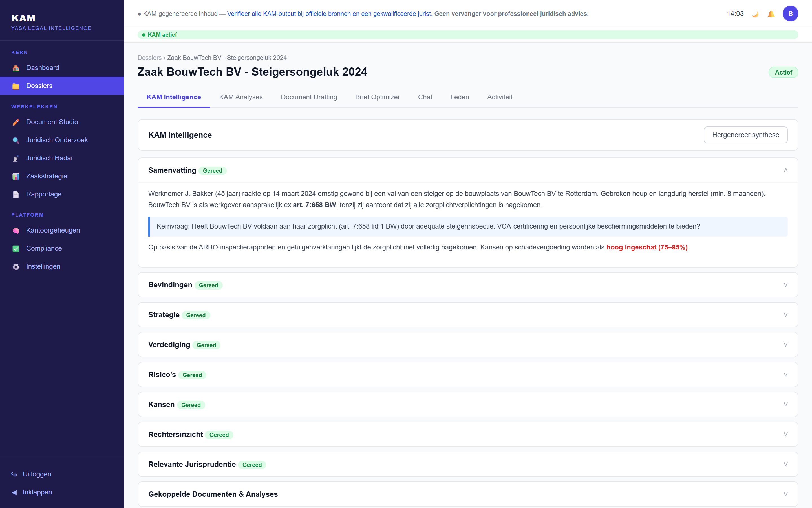The width and height of the screenshot is (812, 508).
Task: Click the KAM actief status bar
Action: point(468,35)
